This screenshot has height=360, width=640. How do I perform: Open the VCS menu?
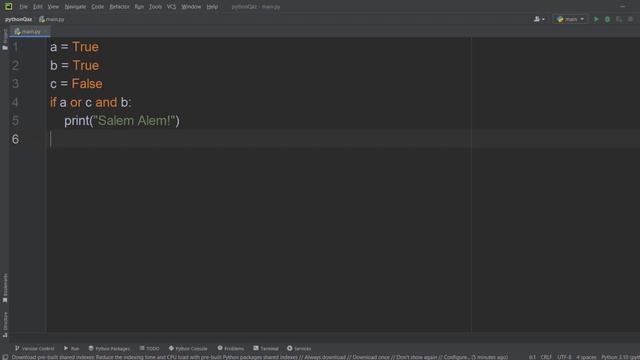coord(171,7)
